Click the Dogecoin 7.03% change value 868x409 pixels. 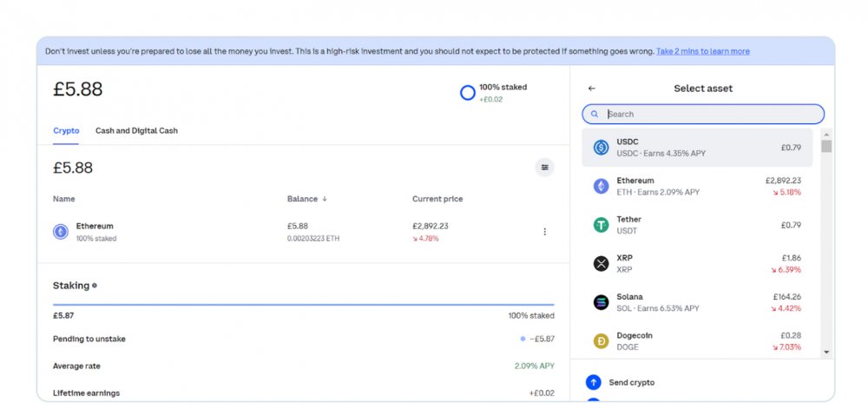(x=786, y=347)
